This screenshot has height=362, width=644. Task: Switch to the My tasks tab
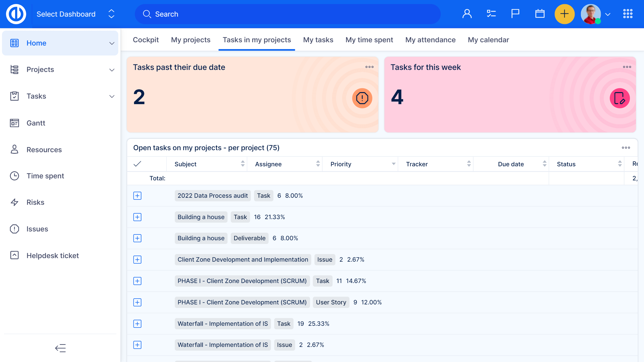point(318,40)
